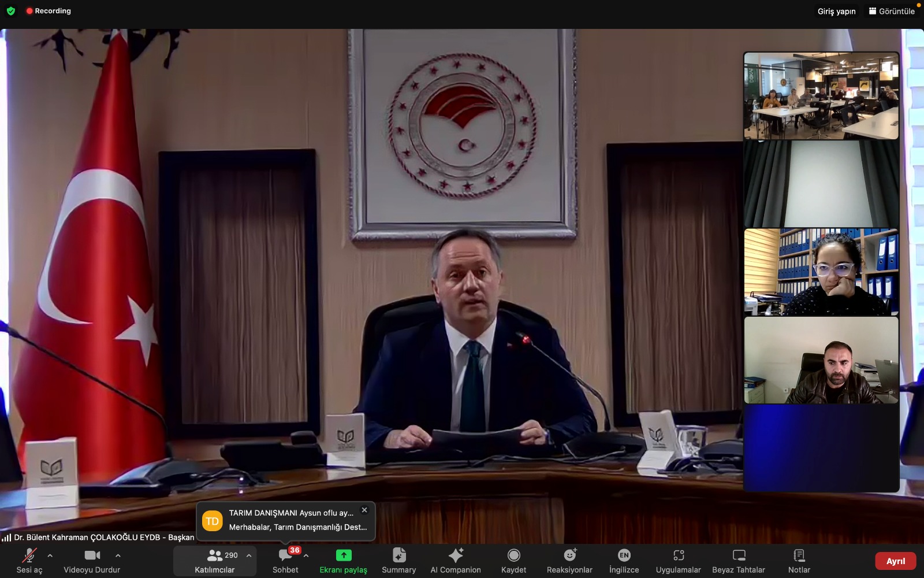Image resolution: width=924 pixels, height=578 pixels.
Task: Expand the chat options chevron
Action: (x=306, y=555)
